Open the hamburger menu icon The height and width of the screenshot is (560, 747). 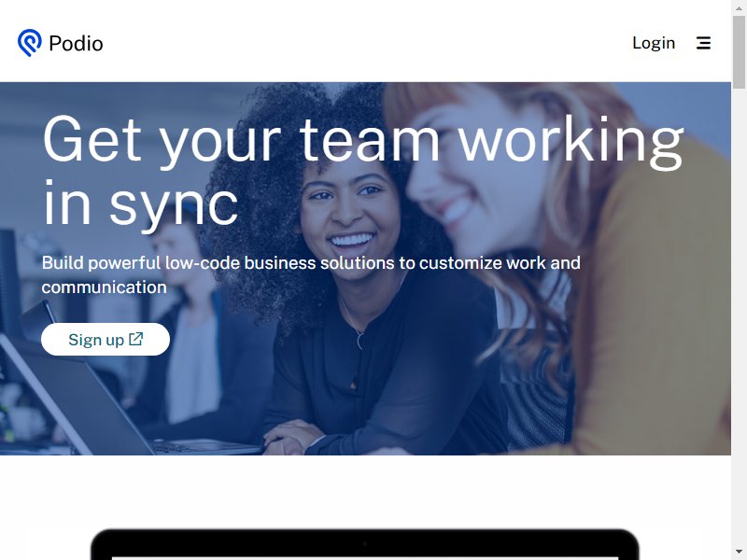click(x=704, y=43)
